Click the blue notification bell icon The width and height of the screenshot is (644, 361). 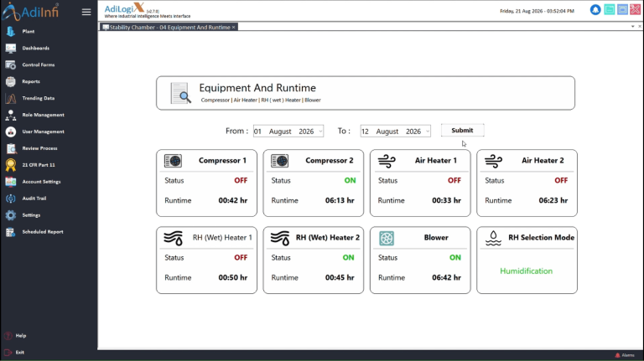click(595, 9)
